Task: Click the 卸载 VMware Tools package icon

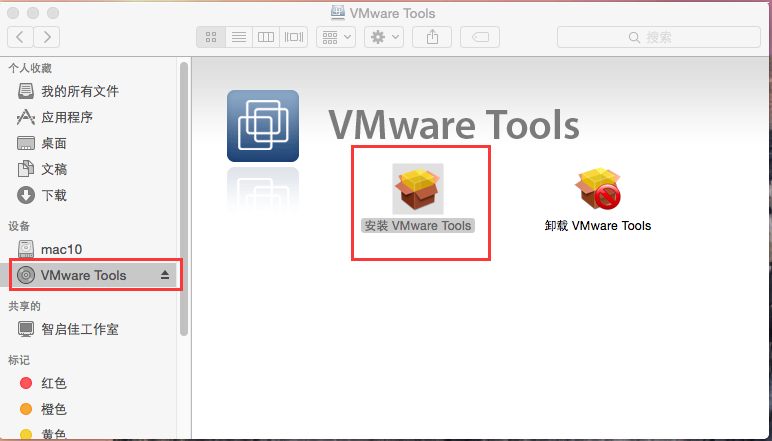Action: [598, 189]
